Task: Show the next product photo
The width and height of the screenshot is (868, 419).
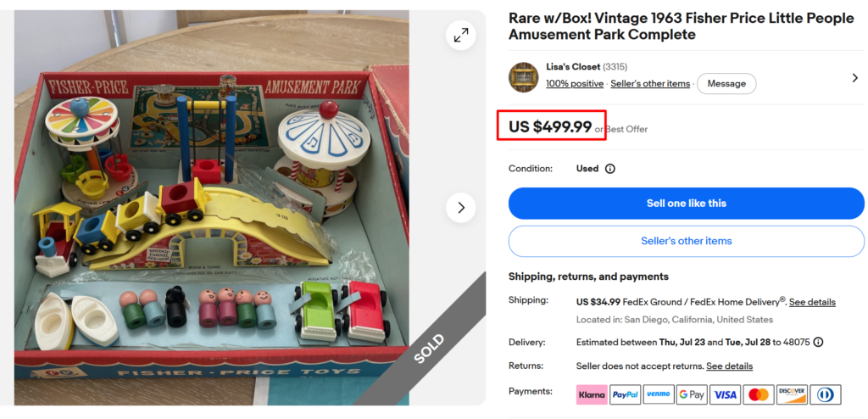Action: pos(460,208)
